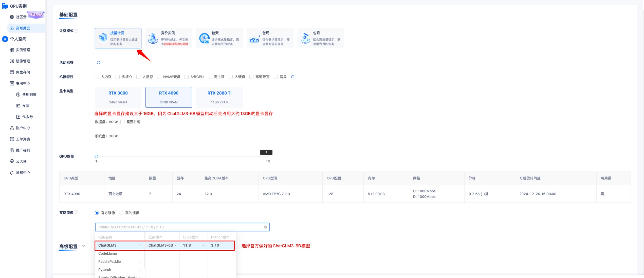Click the refresh icon after 网盘 checkbox
This screenshot has height=278, width=644.
point(293,77)
